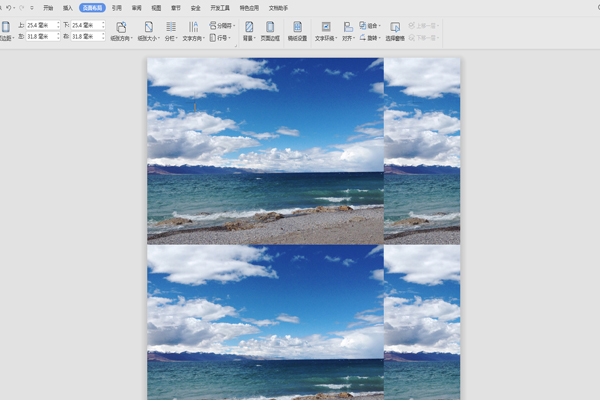Click the top margin 25.4 毫米 field

point(40,25)
